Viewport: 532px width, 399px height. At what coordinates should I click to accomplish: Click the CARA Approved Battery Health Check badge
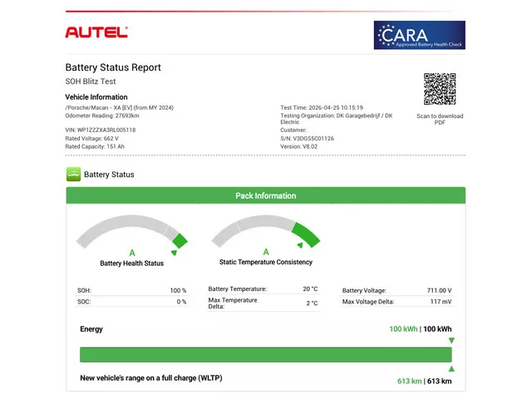419,35
